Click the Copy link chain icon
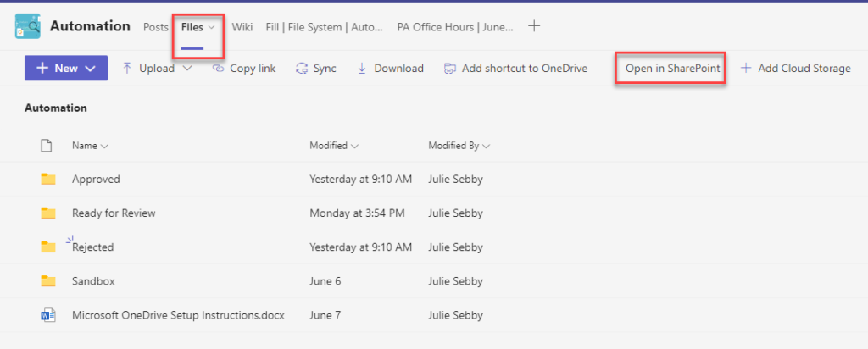Screen dimensions: 868x349 (218, 69)
